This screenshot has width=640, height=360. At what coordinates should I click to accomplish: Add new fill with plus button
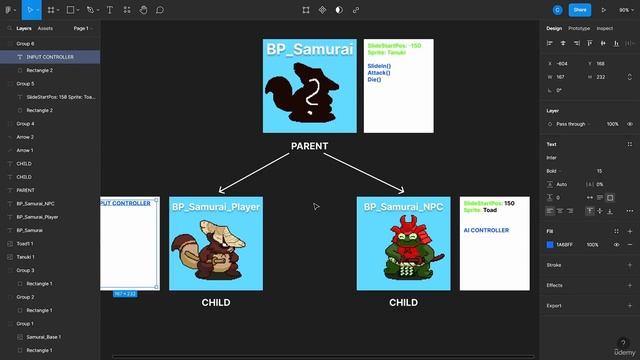click(630, 231)
